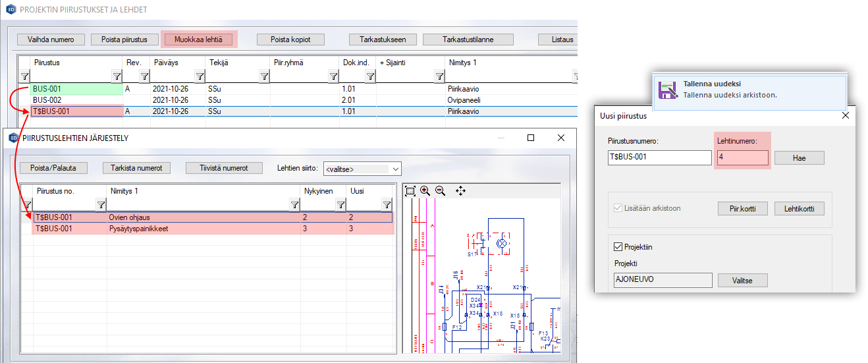Zoom in on the drawing preview
Image resolution: width=868 pixels, height=363 pixels.
425,190
